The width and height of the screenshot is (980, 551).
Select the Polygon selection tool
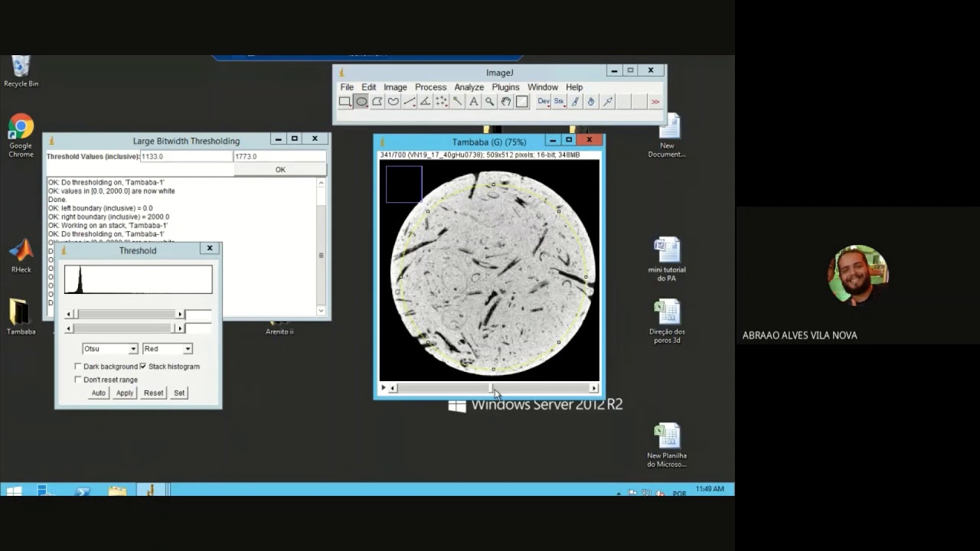tap(377, 102)
